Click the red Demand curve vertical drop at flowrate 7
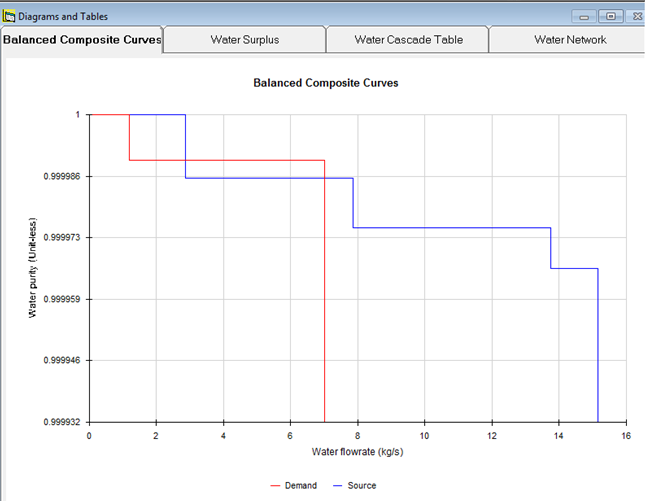This screenshot has height=501, width=645. tap(325, 300)
